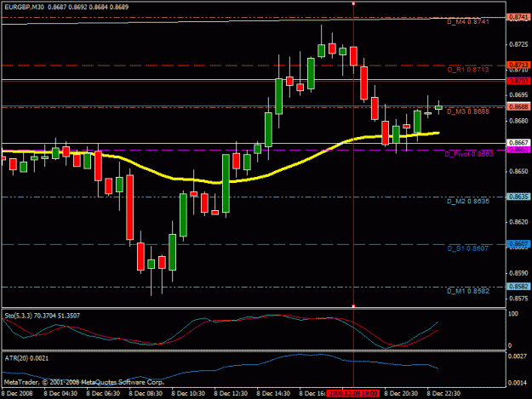Select the D_S1 0.8607 support label
Screen dimensions: 532x399
click(468, 248)
